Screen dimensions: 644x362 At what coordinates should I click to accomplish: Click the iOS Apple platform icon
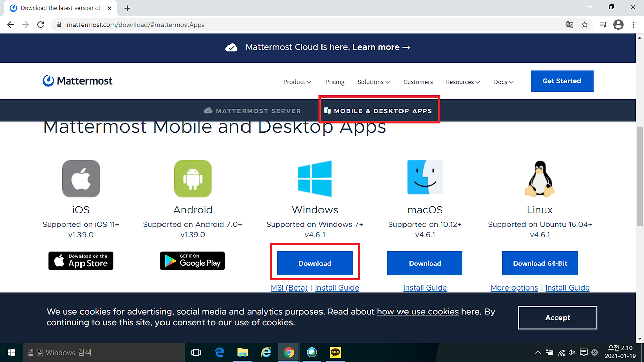81,179
